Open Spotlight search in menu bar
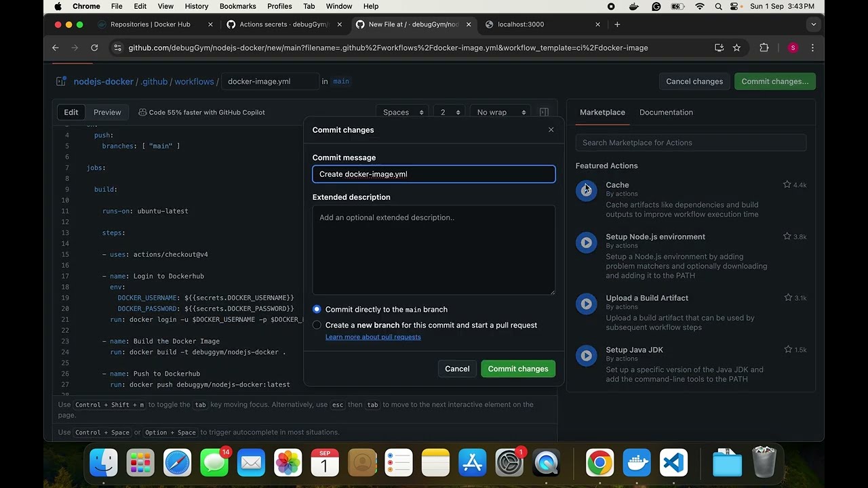Viewport: 868px width, 488px height. (x=718, y=6)
